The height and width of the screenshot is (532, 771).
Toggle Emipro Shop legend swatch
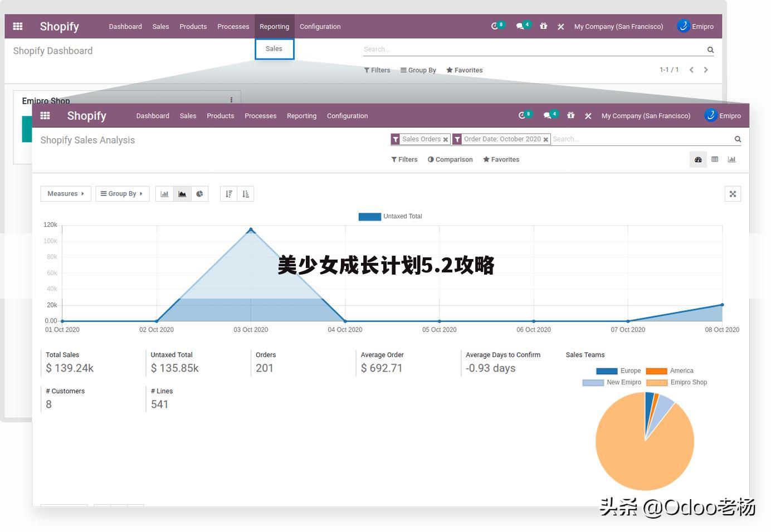click(657, 383)
